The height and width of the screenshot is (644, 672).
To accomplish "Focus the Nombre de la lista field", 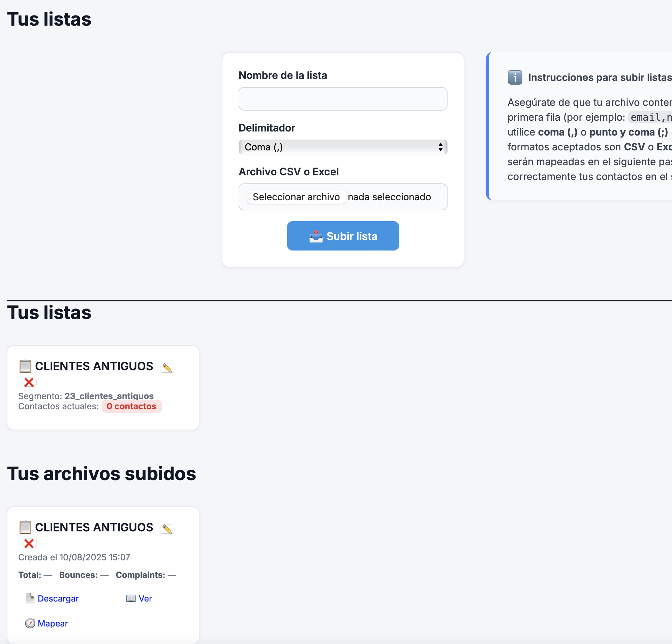I will tap(342, 99).
